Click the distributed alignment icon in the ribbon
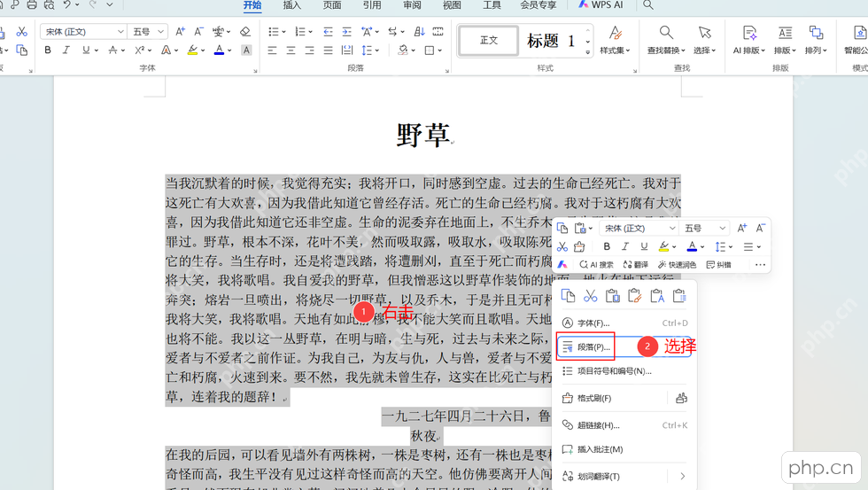This screenshot has width=868, height=490. 347,51
